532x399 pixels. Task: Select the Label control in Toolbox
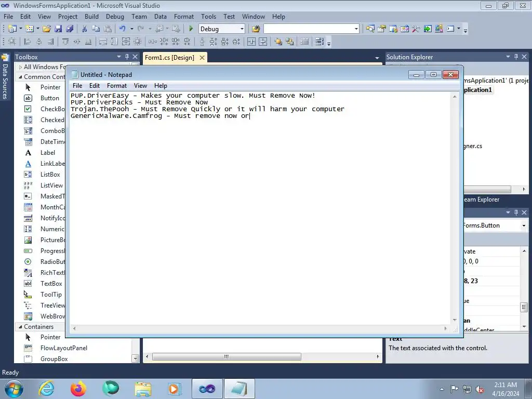(x=47, y=153)
